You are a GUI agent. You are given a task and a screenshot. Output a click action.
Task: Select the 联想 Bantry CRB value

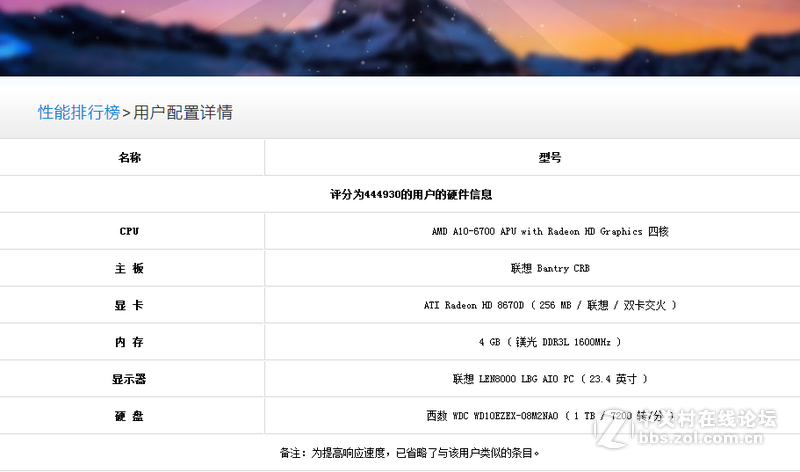[550, 268]
